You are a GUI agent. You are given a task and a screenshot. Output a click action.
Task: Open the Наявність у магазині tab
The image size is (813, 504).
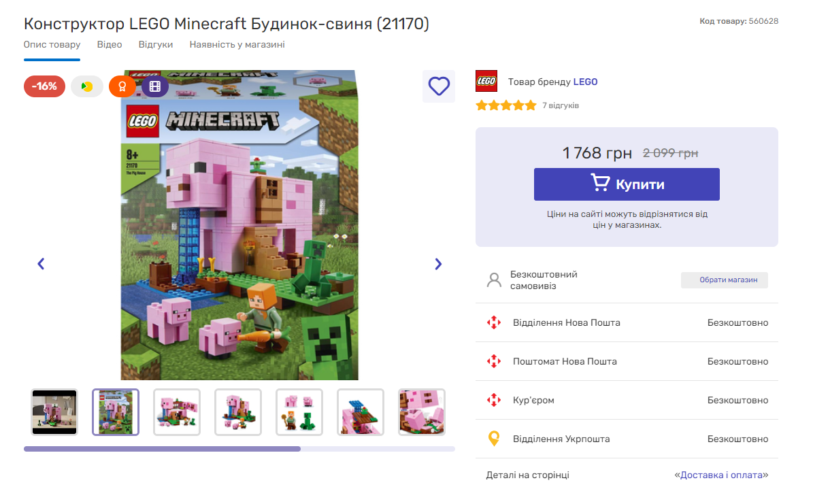click(237, 45)
